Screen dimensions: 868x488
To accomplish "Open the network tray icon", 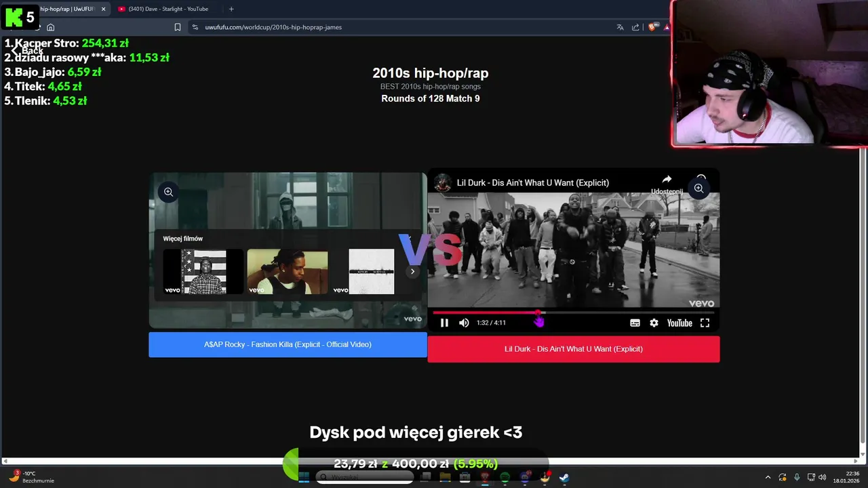I will (811, 477).
